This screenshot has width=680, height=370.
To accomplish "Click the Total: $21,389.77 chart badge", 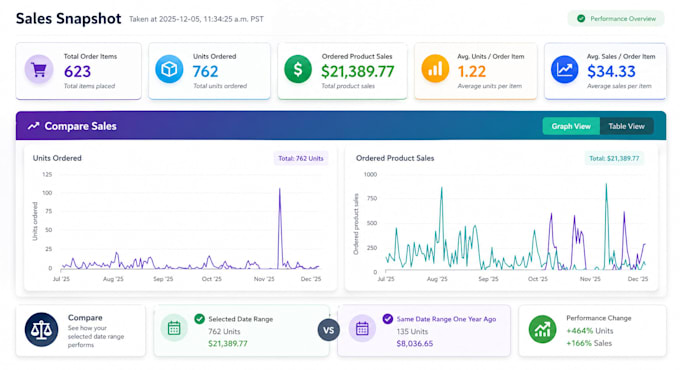I will pyautogui.click(x=614, y=158).
